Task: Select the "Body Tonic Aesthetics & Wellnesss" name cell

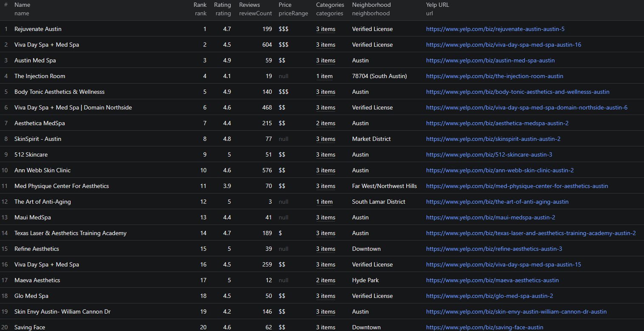Action: (59, 92)
